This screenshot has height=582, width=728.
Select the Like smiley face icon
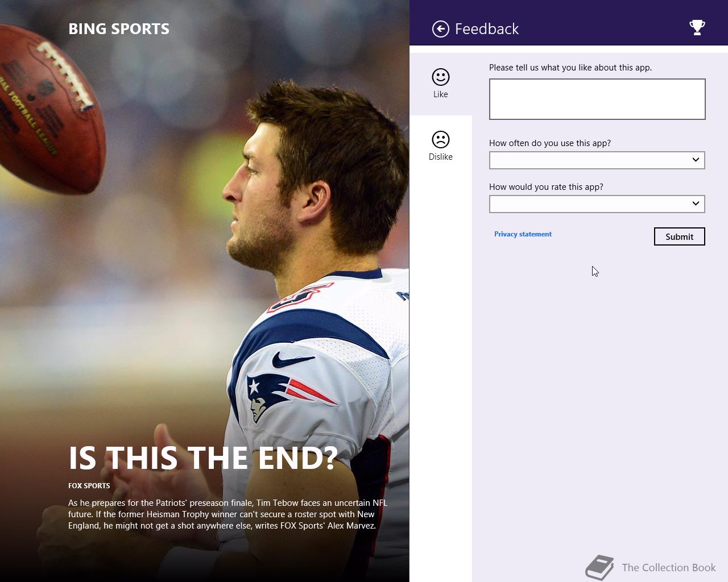click(440, 77)
